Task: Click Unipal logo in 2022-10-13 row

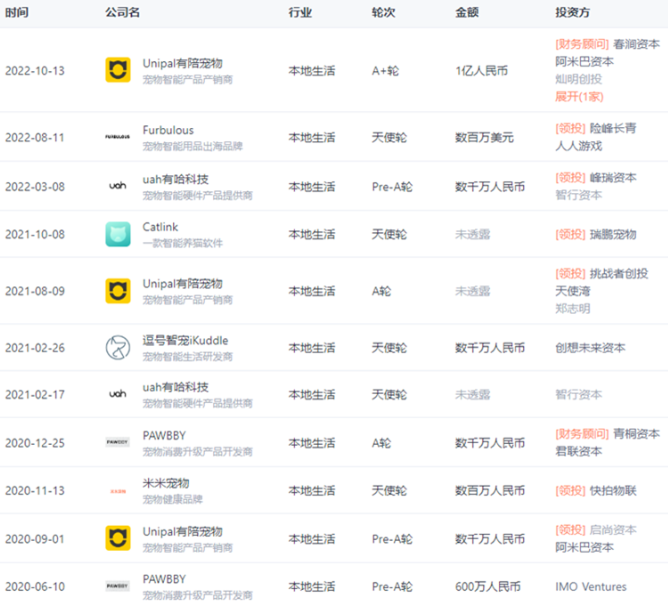Action: pos(118,70)
